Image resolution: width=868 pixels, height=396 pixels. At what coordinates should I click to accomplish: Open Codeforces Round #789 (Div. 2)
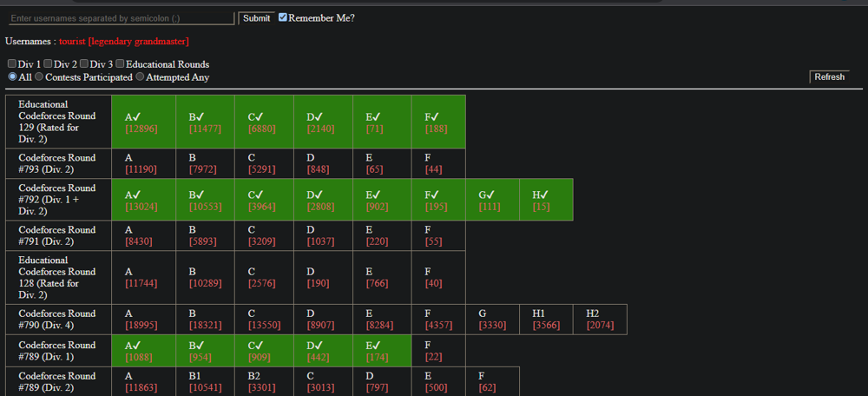57,381
